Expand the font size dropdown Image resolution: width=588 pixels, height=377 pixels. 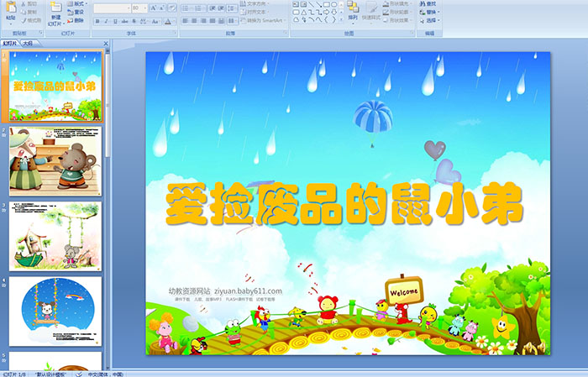coord(144,8)
